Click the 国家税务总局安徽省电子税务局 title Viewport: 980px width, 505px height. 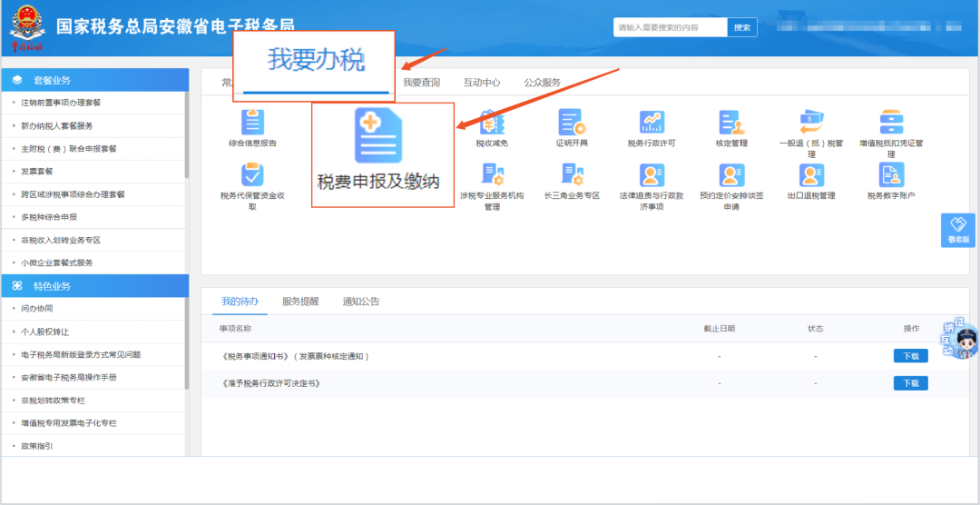(x=175, y=26)
